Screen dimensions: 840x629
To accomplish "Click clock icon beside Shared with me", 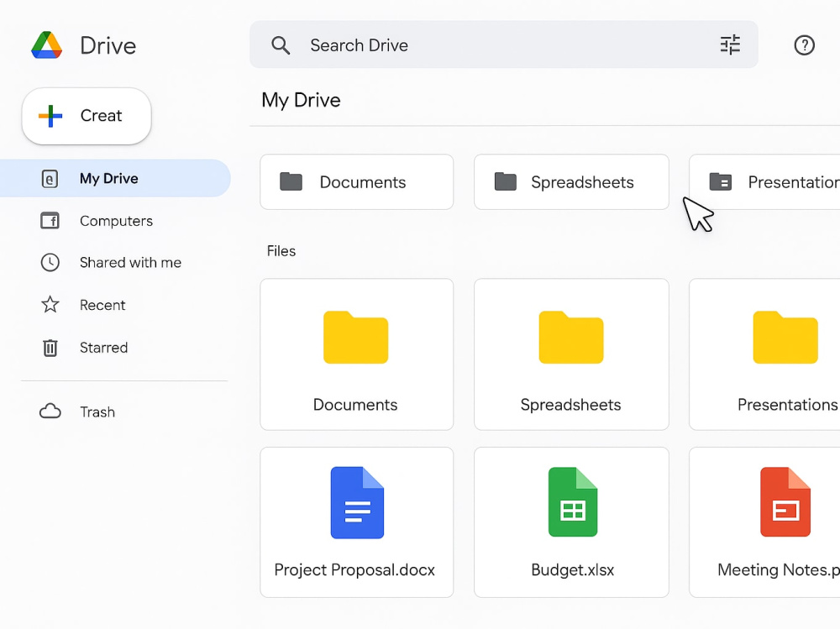I will tap(50, 263).
